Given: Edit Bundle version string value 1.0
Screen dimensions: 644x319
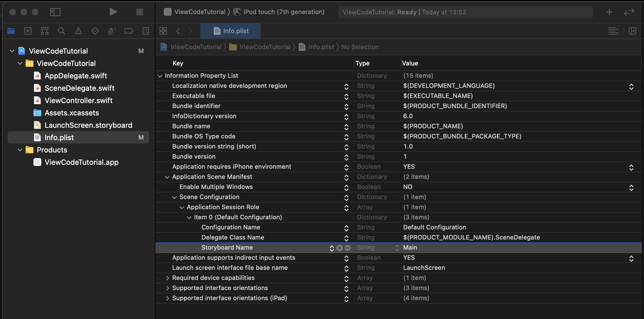Looking at the screenshot, I should pyautogui.click(x=408, y=147).
